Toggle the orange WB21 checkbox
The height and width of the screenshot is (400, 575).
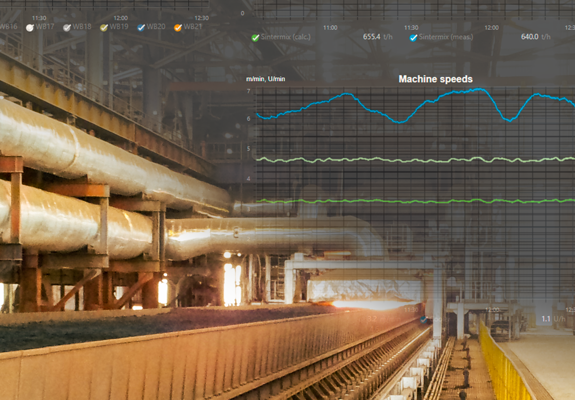(178, 28)
